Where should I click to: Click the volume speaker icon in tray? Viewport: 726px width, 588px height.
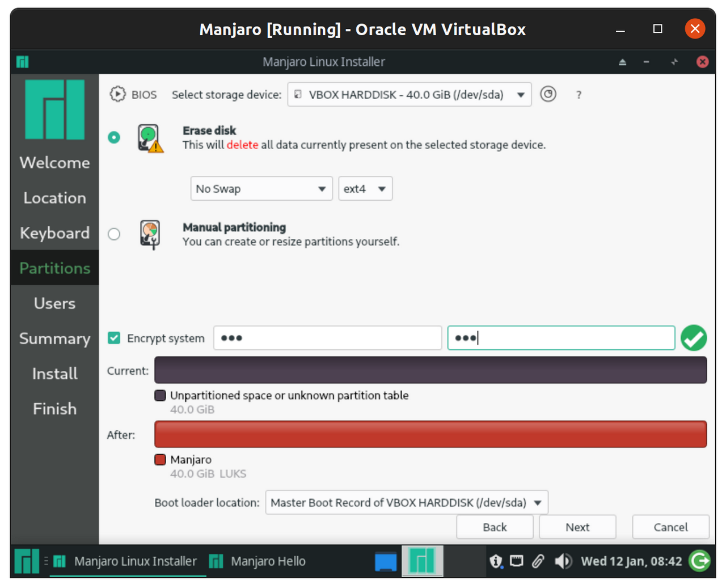pyautogui.click(x=563, y=561)
